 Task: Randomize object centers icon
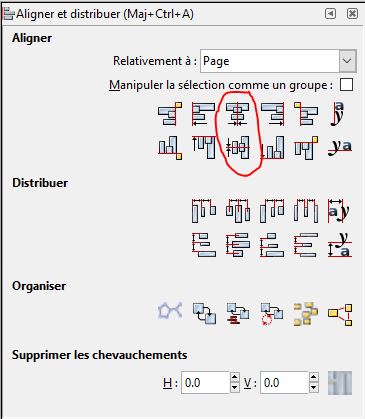tap(306, 313)
